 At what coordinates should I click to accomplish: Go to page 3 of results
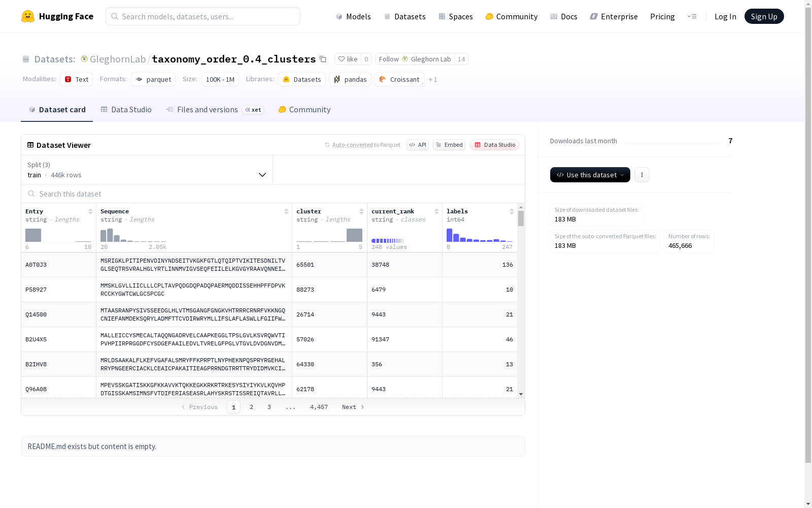(269, 407)
